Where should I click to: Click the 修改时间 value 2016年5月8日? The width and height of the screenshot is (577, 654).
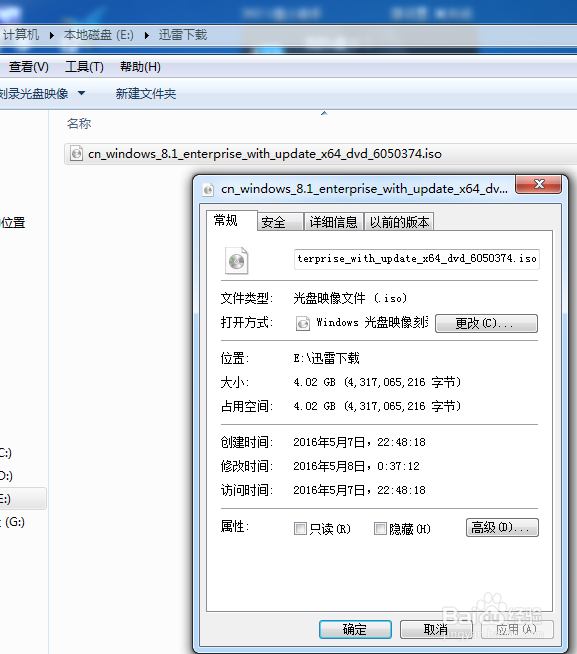[x=357, y=466]
